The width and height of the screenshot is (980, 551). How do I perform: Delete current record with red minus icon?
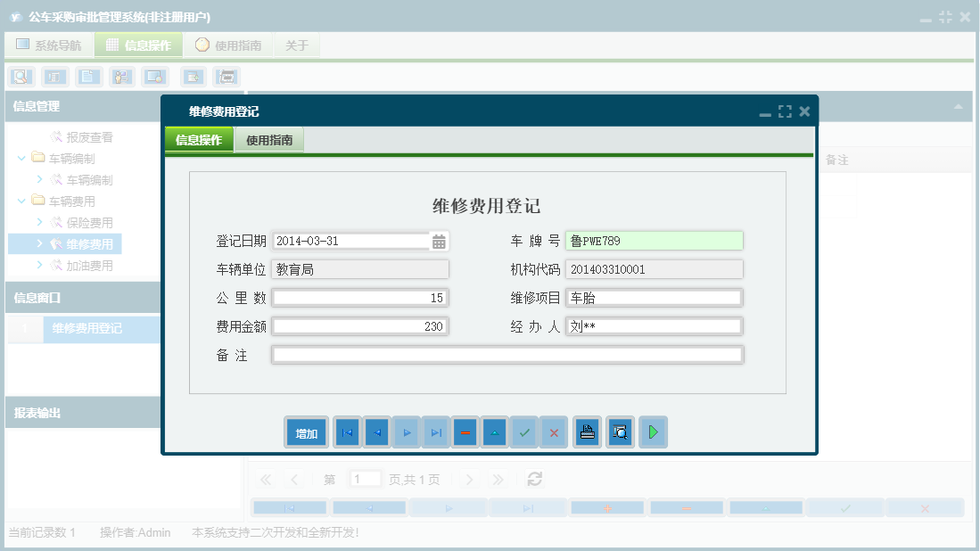point(465,432)
